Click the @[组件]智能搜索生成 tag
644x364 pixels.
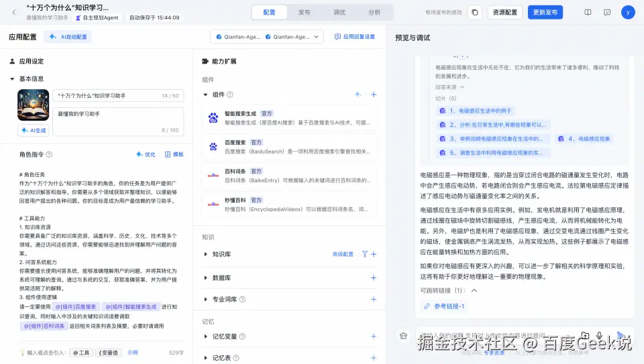(131, 306)
